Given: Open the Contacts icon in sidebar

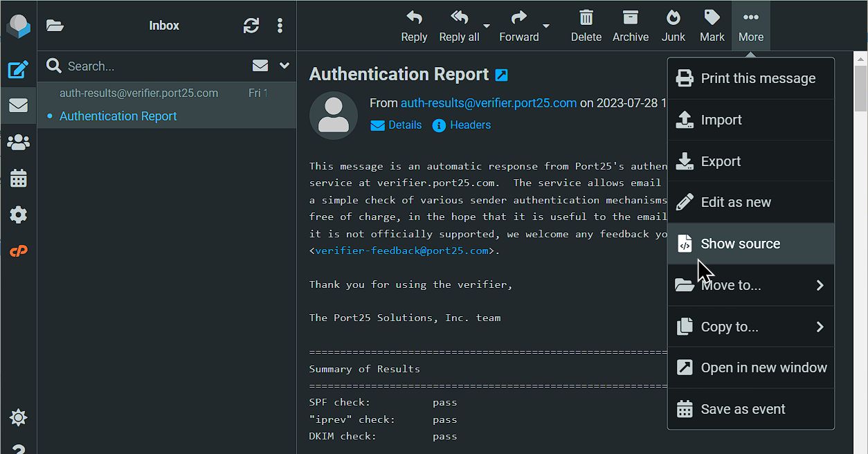Looking at the screenshot, I should point(18,143).
